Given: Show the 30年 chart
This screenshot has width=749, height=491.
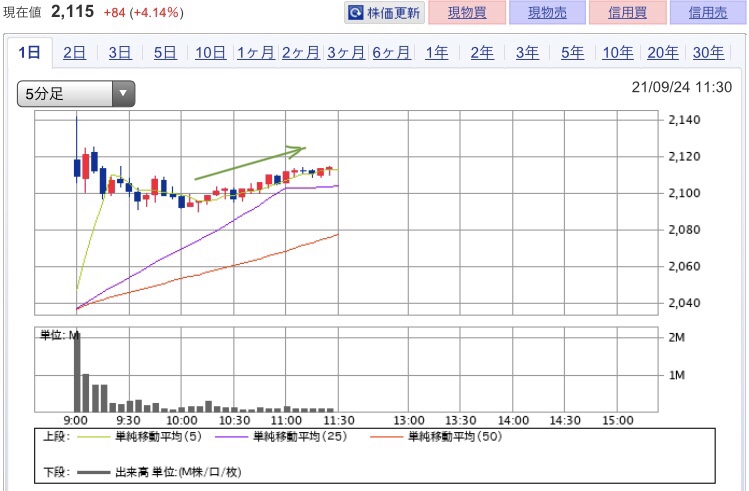Looking at the screenshot, I should (x=708, y=53).
